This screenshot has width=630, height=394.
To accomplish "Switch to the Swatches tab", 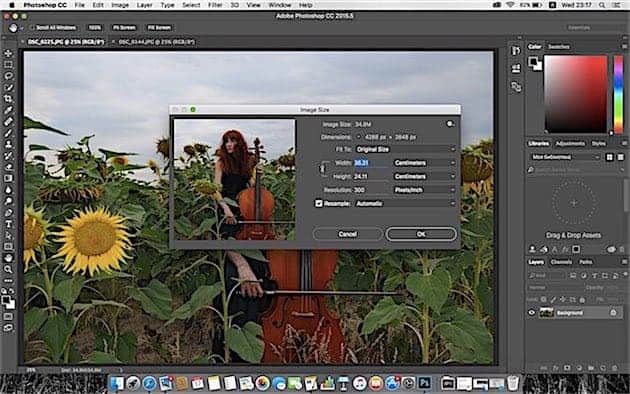I will point(559,47).
